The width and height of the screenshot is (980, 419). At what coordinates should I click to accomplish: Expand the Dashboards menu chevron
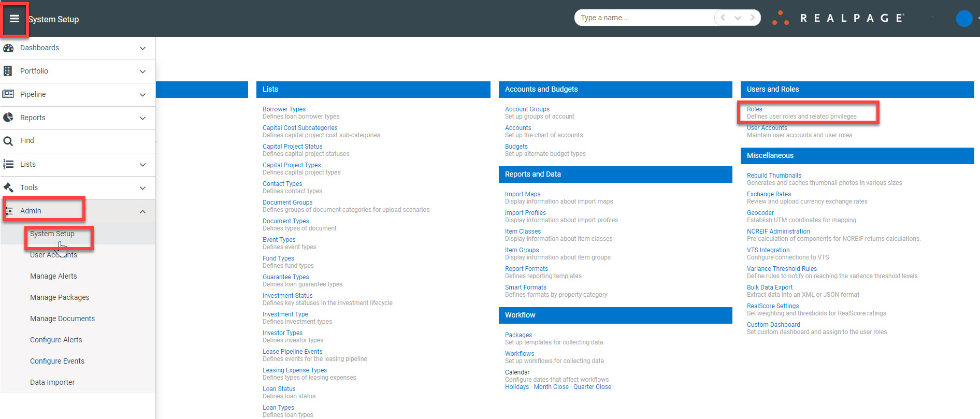(x=142, y=48)
